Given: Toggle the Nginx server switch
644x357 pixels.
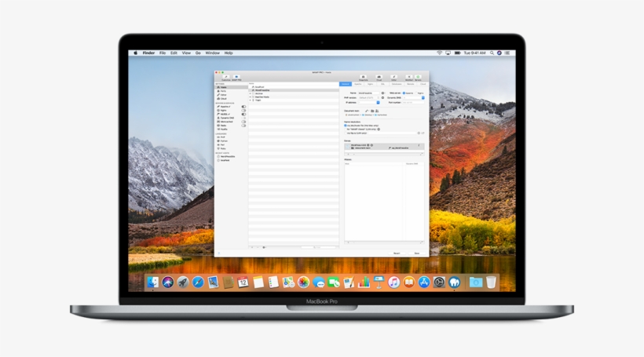Looking at the screenshot, I should tap(243, 111).
